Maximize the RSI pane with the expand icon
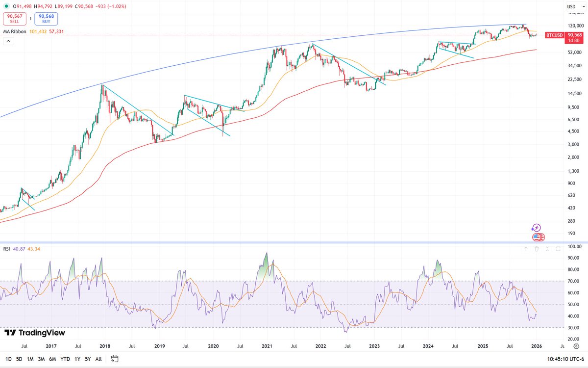This screenshot has height=368, width=588. 558,249
